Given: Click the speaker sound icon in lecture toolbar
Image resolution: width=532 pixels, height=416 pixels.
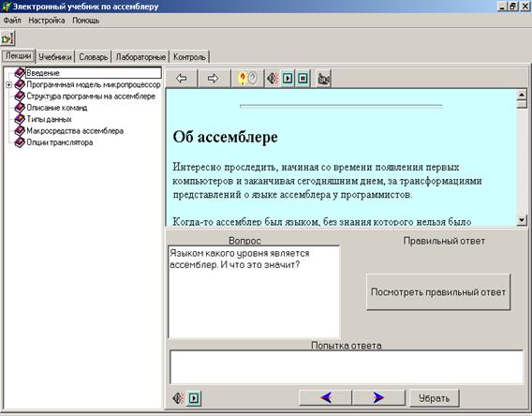Looking at the screenshot, I should [273, 79].
